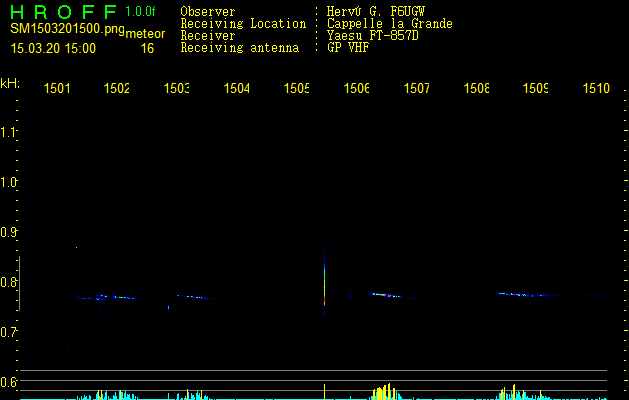Click receiver model Yaesu FT-857D
This screenshot has width=629, height=400.
(x=372, y=36)
